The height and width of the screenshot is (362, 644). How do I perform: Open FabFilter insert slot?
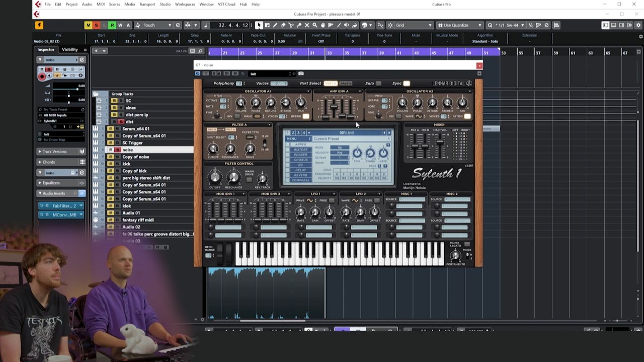pyautogui.click(x=61, y=205)
